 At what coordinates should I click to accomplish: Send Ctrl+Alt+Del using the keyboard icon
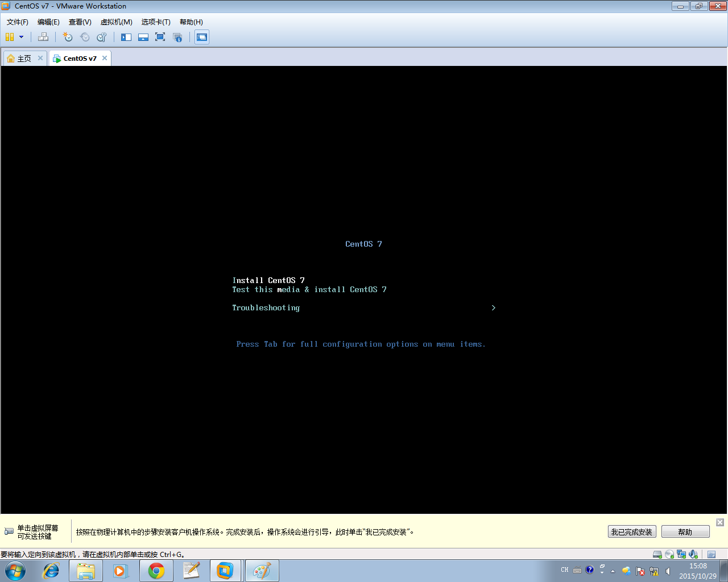(x=43, y=37)
